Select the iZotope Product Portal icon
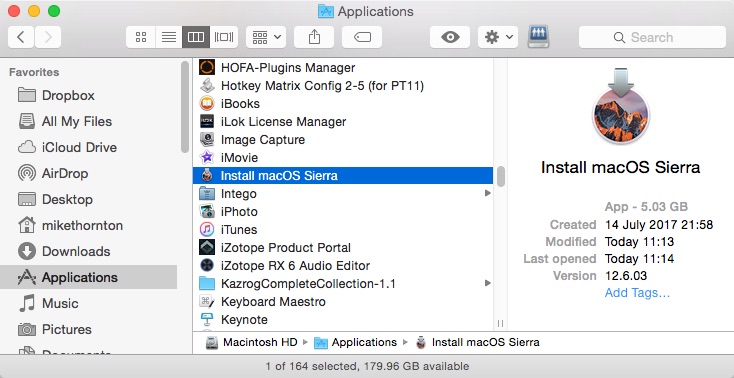 pos(206,247)
